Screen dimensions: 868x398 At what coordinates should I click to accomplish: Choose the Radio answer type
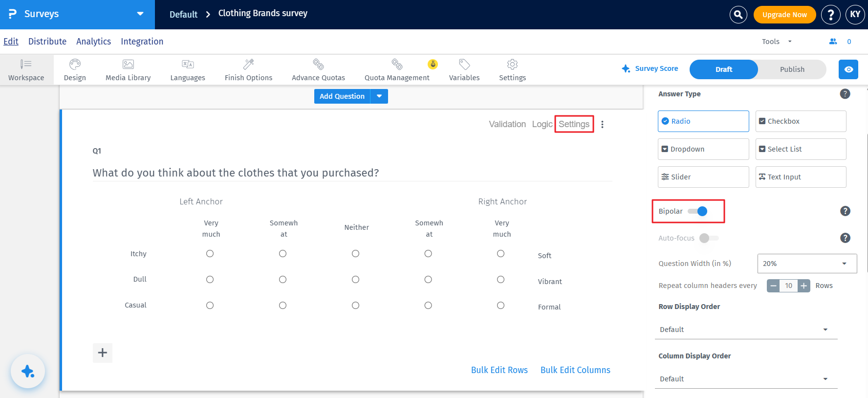click(x=703, y=121)
